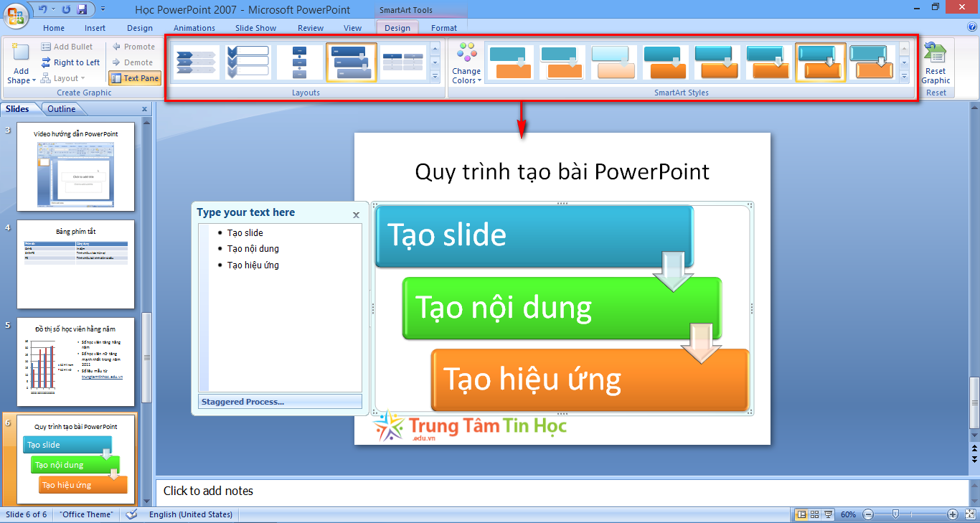Image resolution: width=980 pixels, height=523 pixels.
Task: Click 'English (United States)' language indicator
Action: 191,514
